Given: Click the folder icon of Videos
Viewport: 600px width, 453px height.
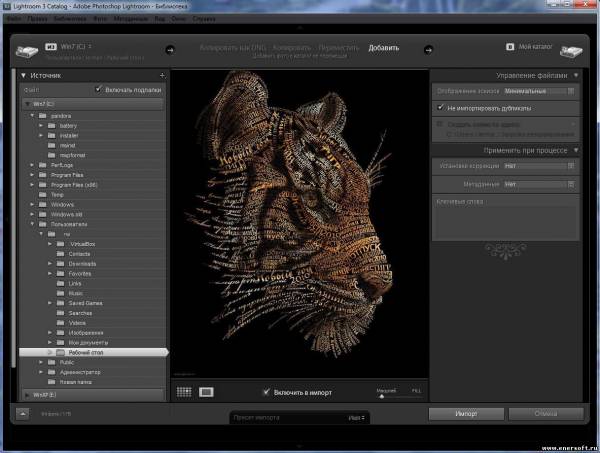Looking at the screenshot, I should [x=60, y=323].
